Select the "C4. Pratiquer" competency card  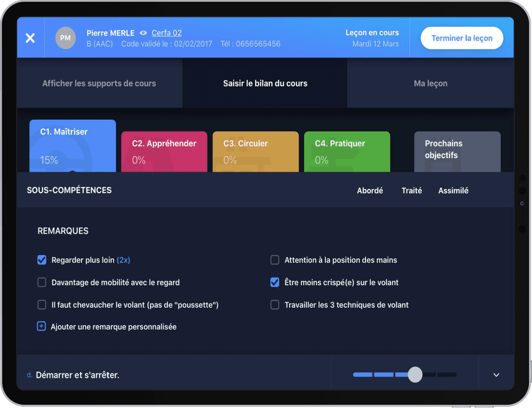347,151
